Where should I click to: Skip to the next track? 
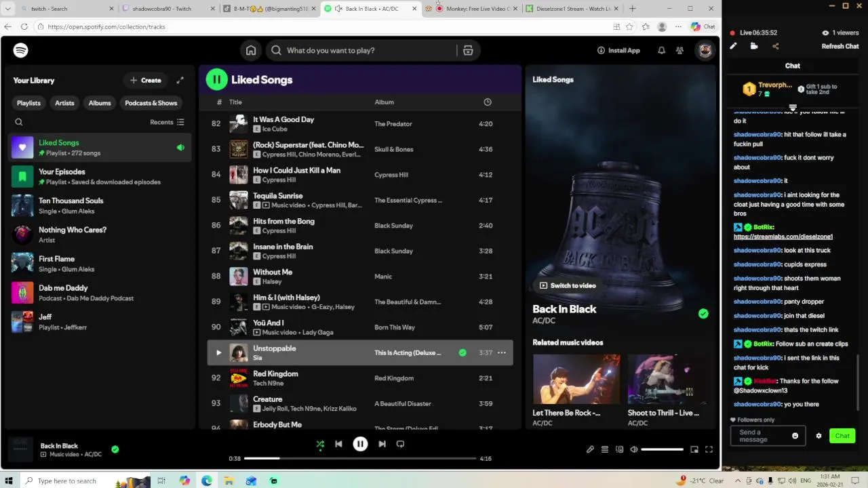[x=382, y=444]
